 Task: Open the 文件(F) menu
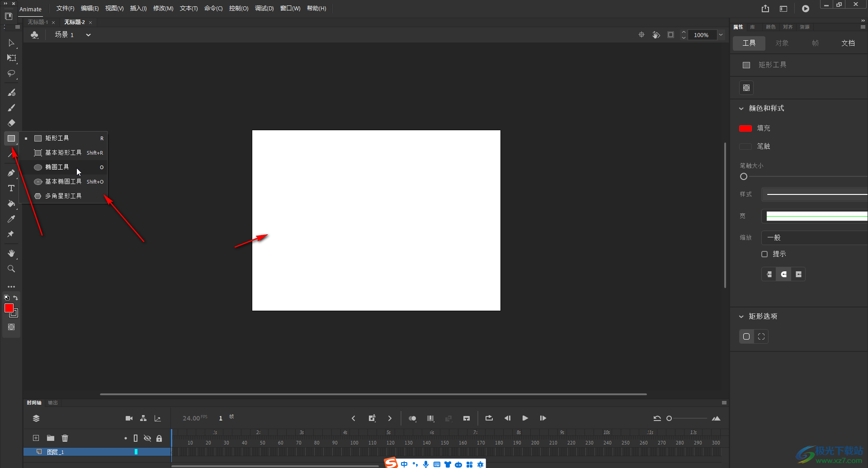65,9
